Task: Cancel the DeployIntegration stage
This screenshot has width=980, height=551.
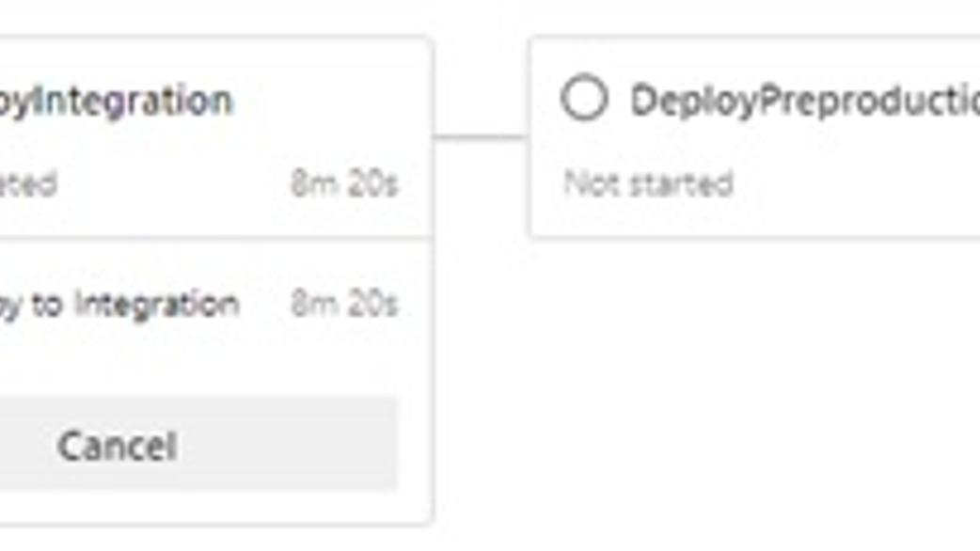Action: tap(198, 444)
